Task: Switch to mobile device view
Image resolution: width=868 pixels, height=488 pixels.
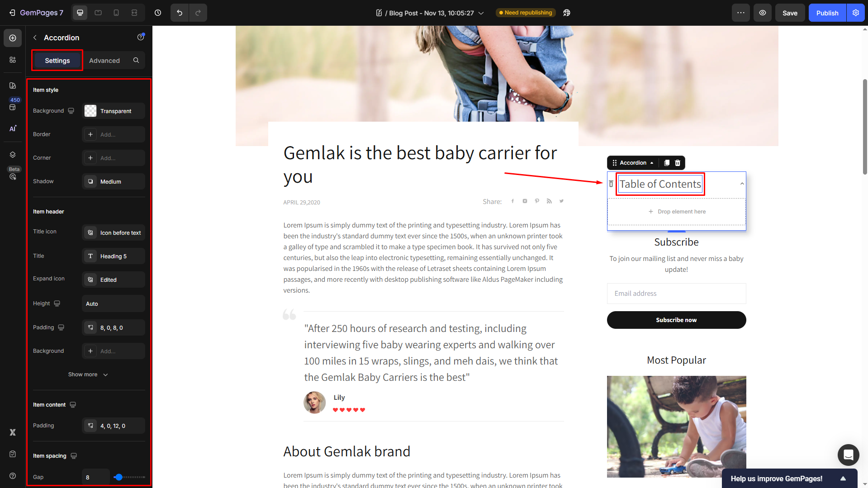Action: [x=116, y=13]
